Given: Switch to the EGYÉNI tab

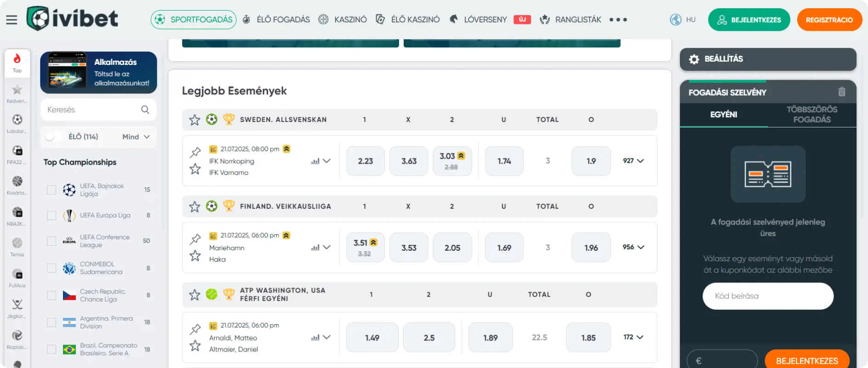Looking at the screenshot, I should pyautogui.click(x=724, y=115).
